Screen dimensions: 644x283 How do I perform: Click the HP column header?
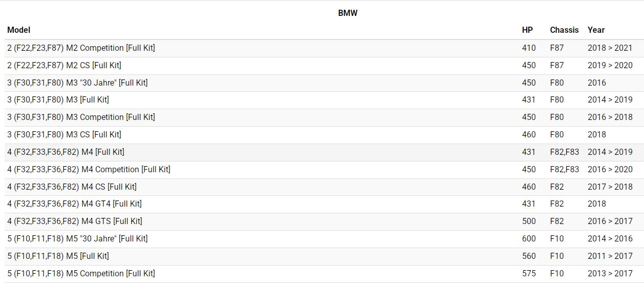coord(527,30)
